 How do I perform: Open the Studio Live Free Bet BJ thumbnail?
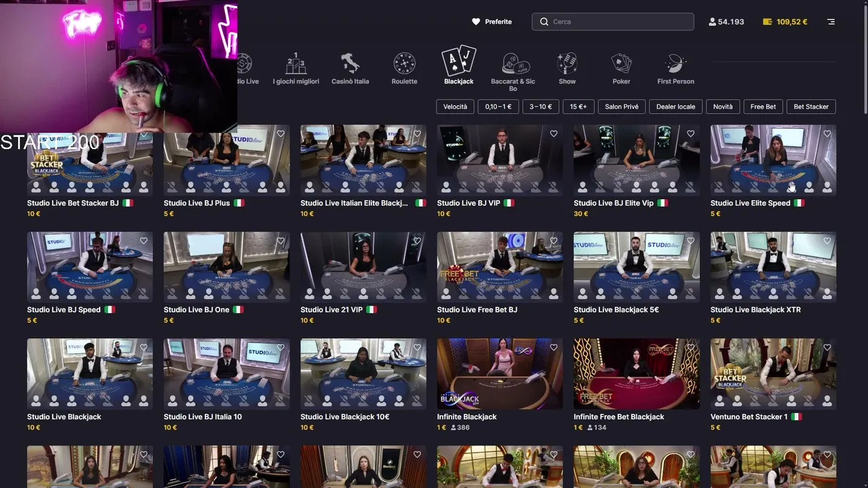(500, 267)
